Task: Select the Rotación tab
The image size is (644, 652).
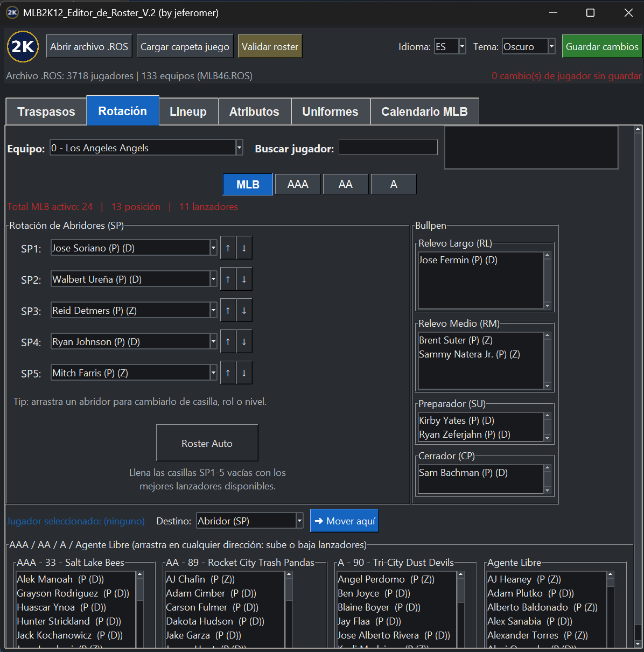Action: point(123,110)
